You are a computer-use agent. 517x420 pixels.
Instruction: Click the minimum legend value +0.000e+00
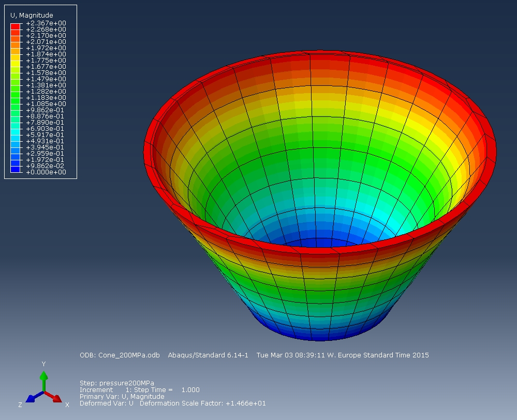[46, 172]
